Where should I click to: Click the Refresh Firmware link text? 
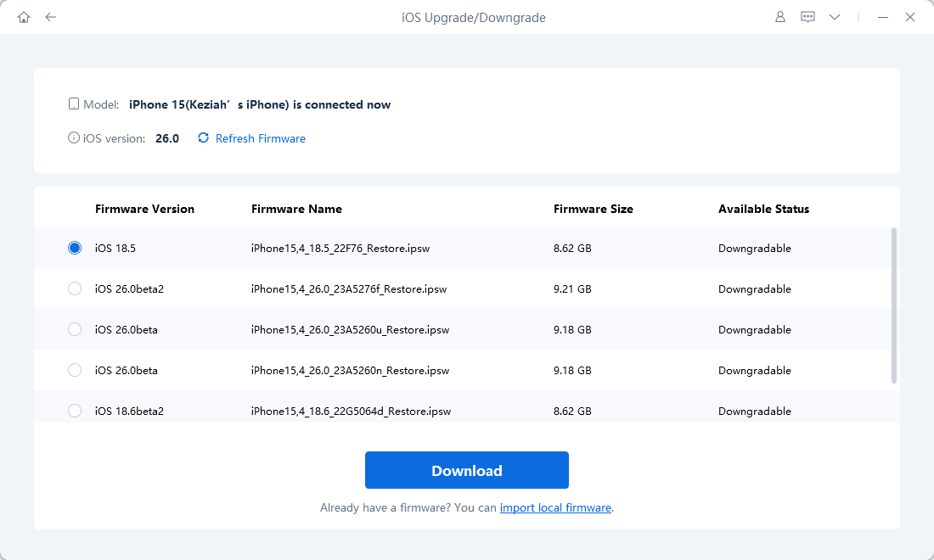pos(260,138)
